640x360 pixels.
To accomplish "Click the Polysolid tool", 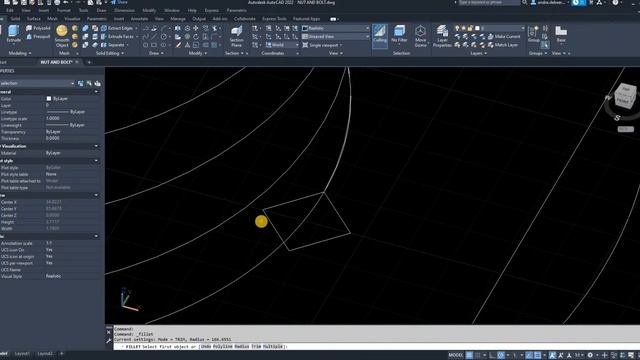I will 38,28.
